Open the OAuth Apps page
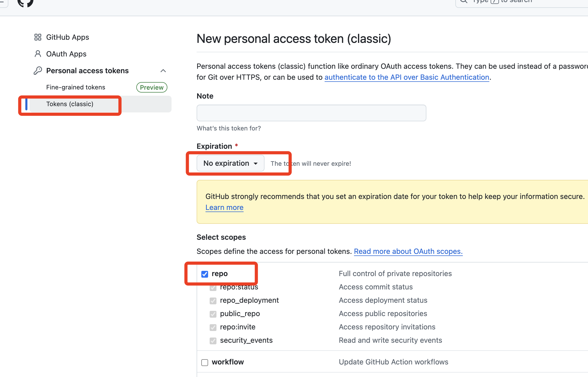The width and height of the screenshot is (588, 377). [66, 54]
